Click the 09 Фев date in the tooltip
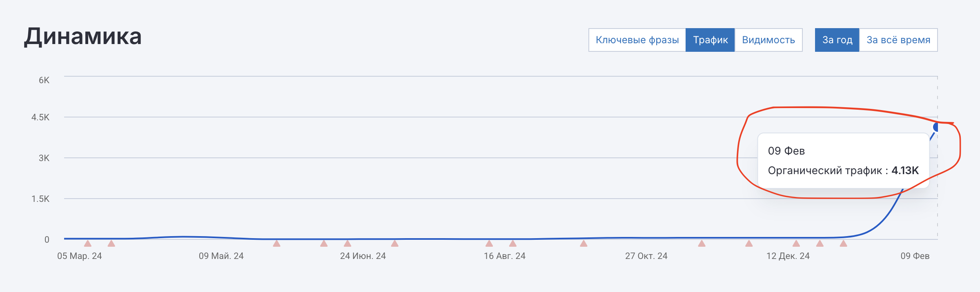This screenshot has height=292, width=980. (x=786, y=151)
